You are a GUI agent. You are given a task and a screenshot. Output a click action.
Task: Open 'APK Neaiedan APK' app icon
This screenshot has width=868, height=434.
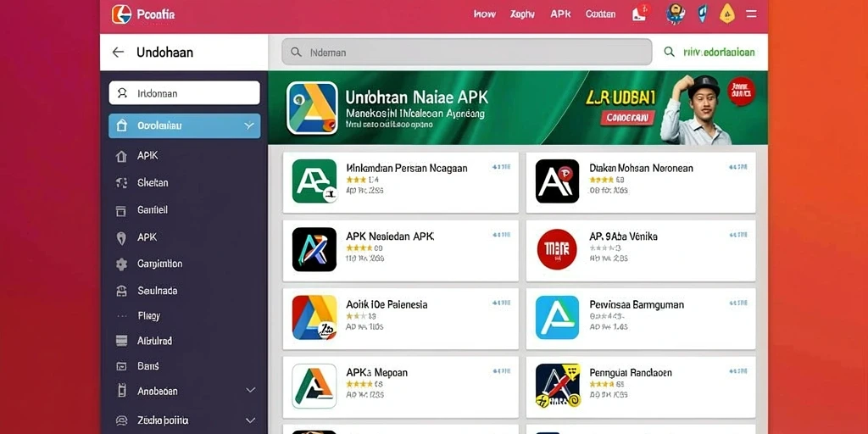pos(314,249)
